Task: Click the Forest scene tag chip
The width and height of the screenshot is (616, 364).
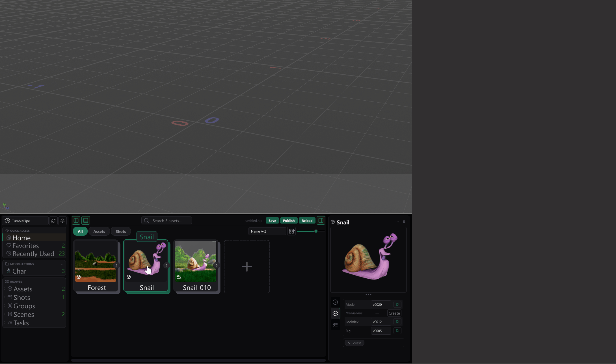Action: tap(354, 343)
